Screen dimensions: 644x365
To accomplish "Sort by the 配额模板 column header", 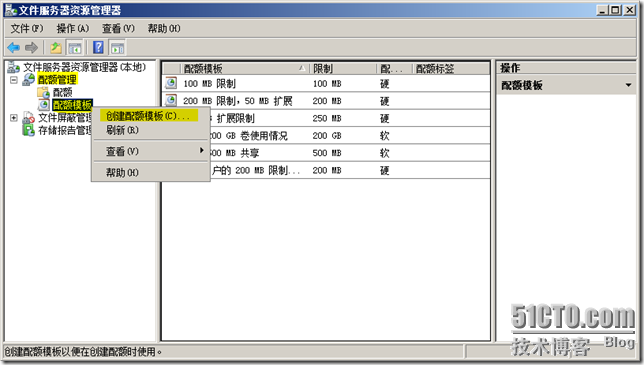I will click(244, 69).
